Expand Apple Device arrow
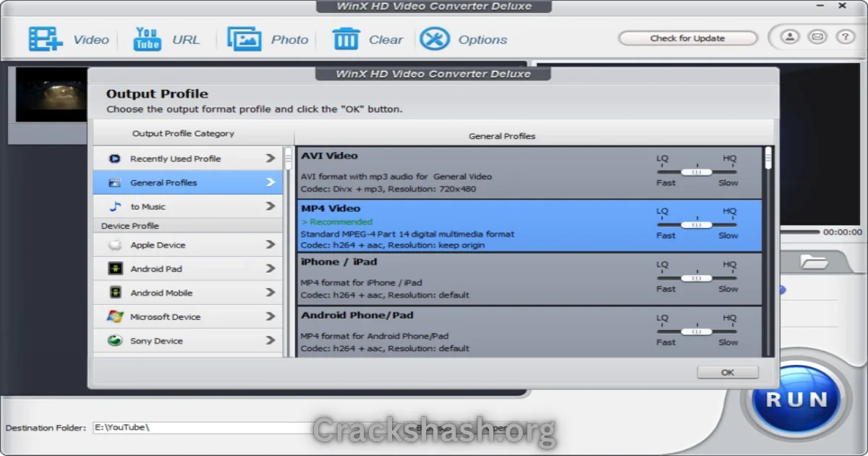The image size is (868, 456). tap(271, 245)
